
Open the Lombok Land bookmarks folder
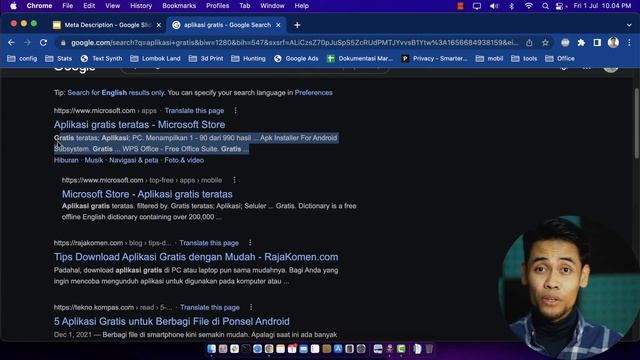pyautogui.click(x=155, y=59)
